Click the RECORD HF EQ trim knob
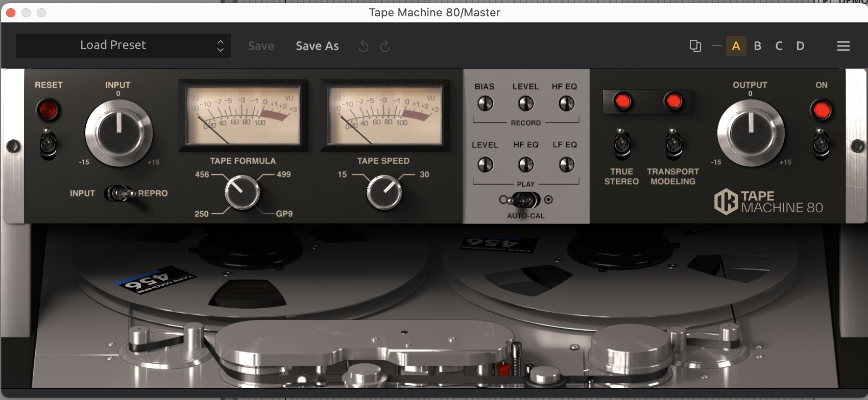The image size is (868, 400). point(567,104)
